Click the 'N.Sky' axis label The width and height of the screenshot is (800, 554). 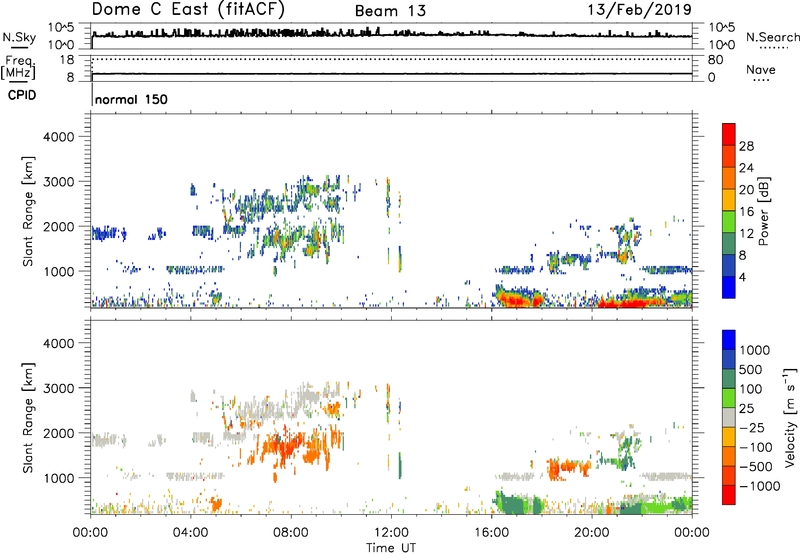[19, 37]
